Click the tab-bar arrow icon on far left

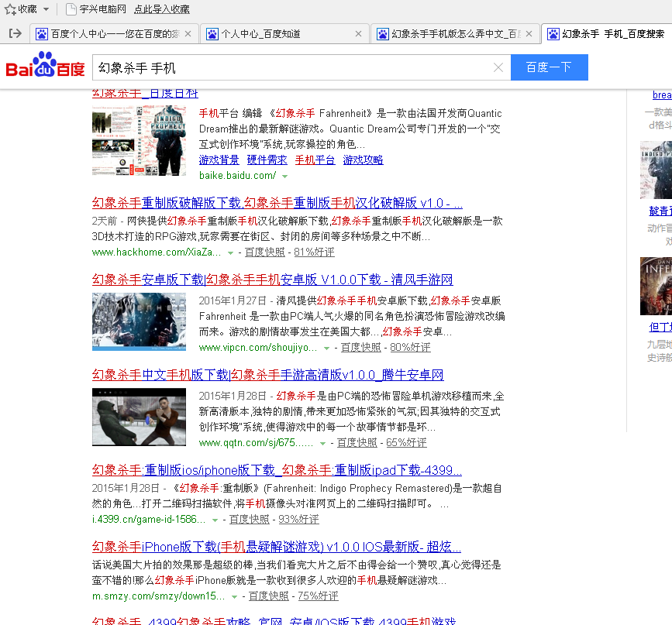[15, 33]
